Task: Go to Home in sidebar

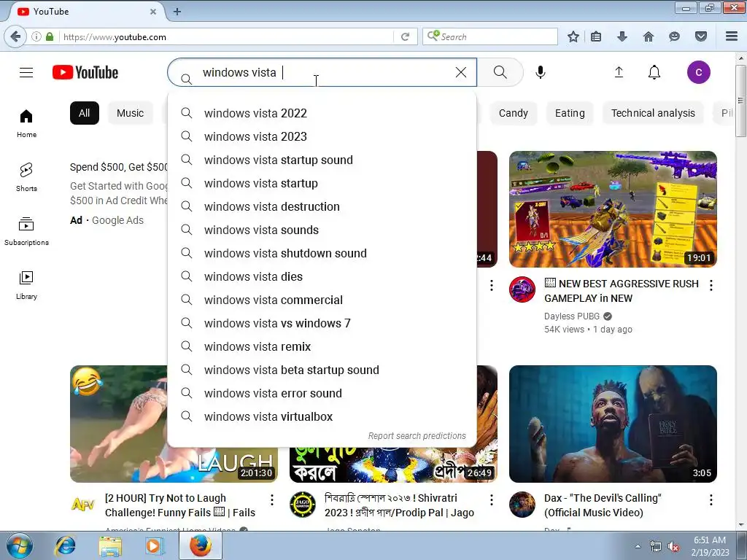Action: [x=26, y=123]
